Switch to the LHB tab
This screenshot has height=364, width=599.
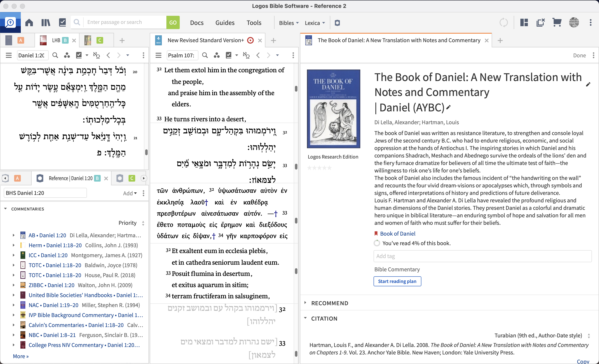point(56,40)
